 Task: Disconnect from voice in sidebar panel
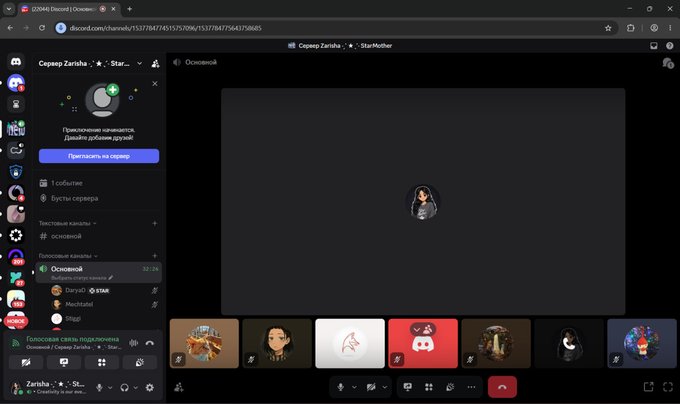(150, 343)
